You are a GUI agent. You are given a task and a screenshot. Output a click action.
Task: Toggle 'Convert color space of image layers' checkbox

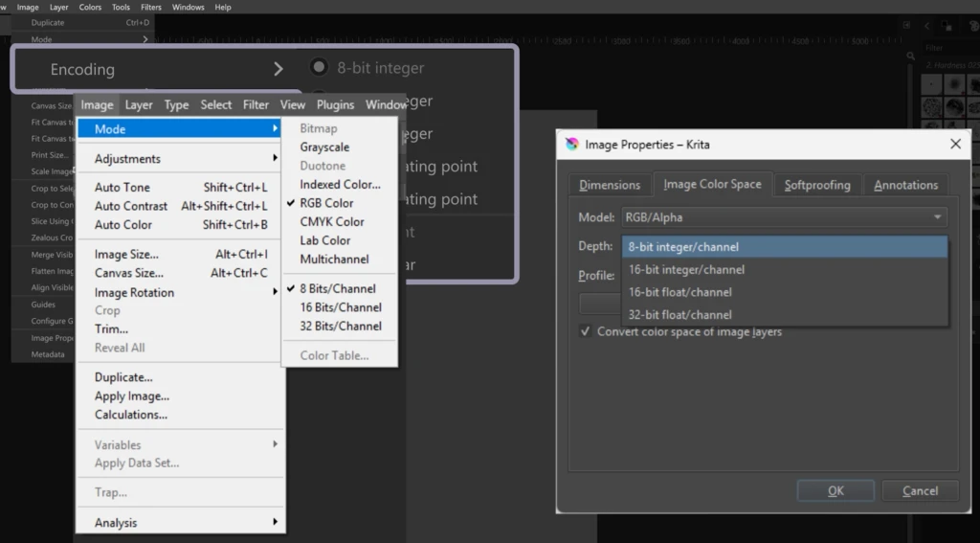point(585,331)
